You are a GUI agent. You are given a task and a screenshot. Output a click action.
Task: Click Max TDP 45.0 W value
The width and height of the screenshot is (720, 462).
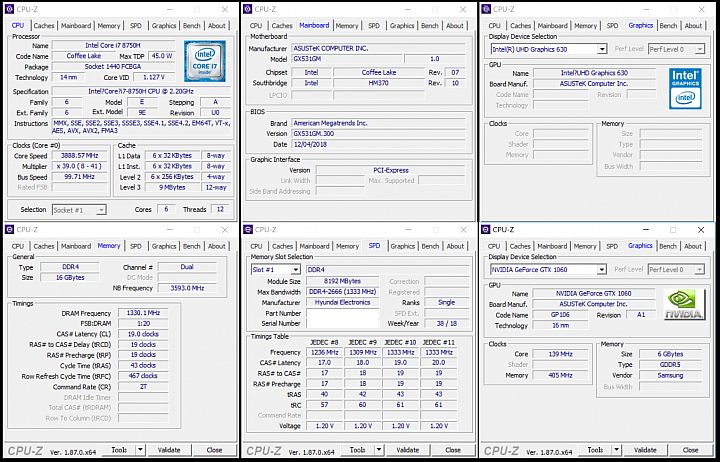[x=162, y=56]
